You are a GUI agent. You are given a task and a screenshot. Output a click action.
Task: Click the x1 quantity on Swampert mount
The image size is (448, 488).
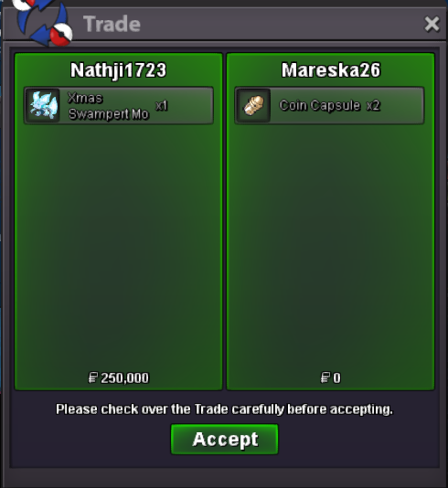[x=162, y=106]
